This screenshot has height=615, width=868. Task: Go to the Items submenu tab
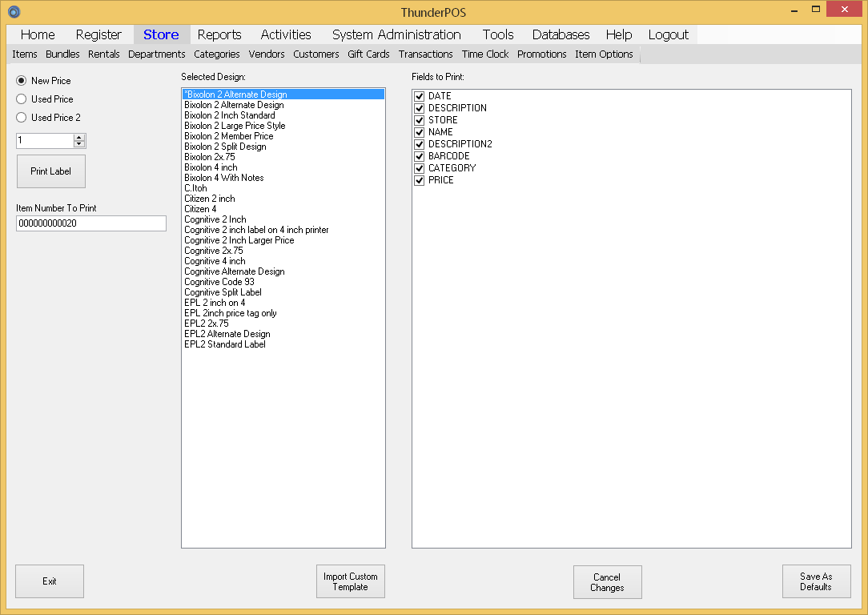tap(25, 54)
